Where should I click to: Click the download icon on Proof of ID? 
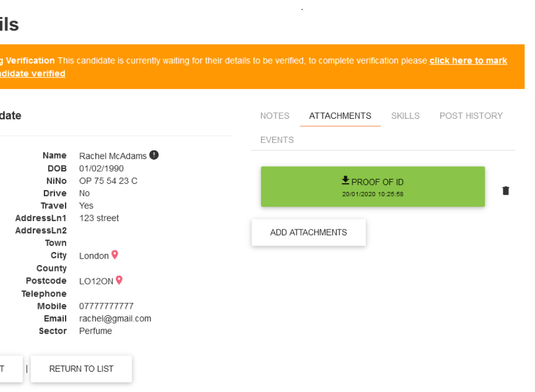click(x=345, y=180)
